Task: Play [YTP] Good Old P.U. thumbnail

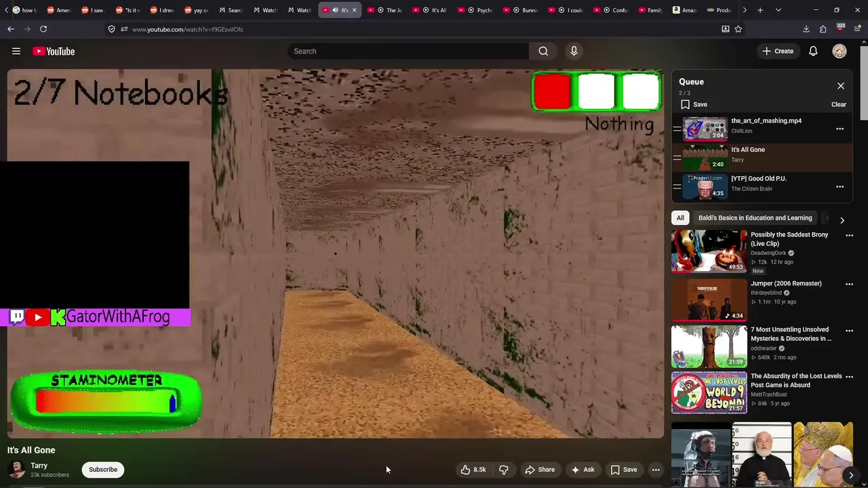Action: pyautogui.click(x=705, y=186)
